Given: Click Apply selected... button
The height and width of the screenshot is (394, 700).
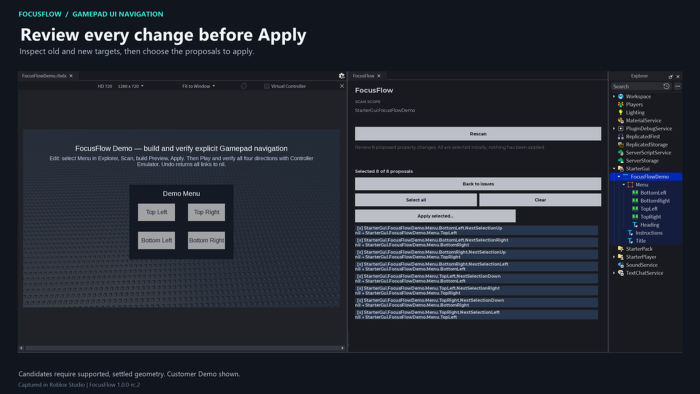Looking at the screenshot, I should coord(435,216).
